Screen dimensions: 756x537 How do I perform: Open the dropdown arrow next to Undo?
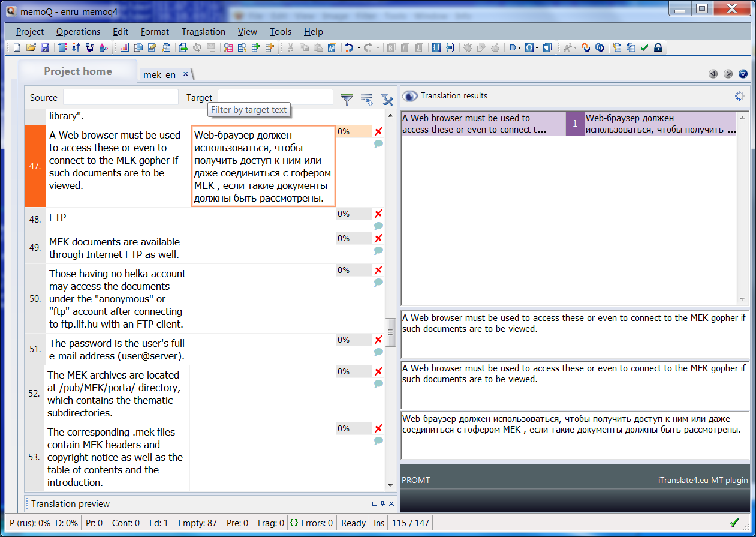click(359, 48)
